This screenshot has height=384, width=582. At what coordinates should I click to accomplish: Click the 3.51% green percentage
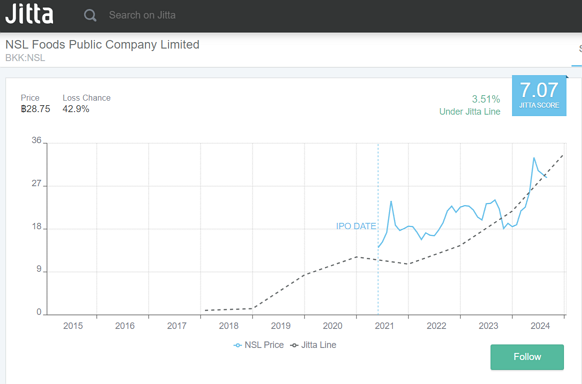(486, 99)
